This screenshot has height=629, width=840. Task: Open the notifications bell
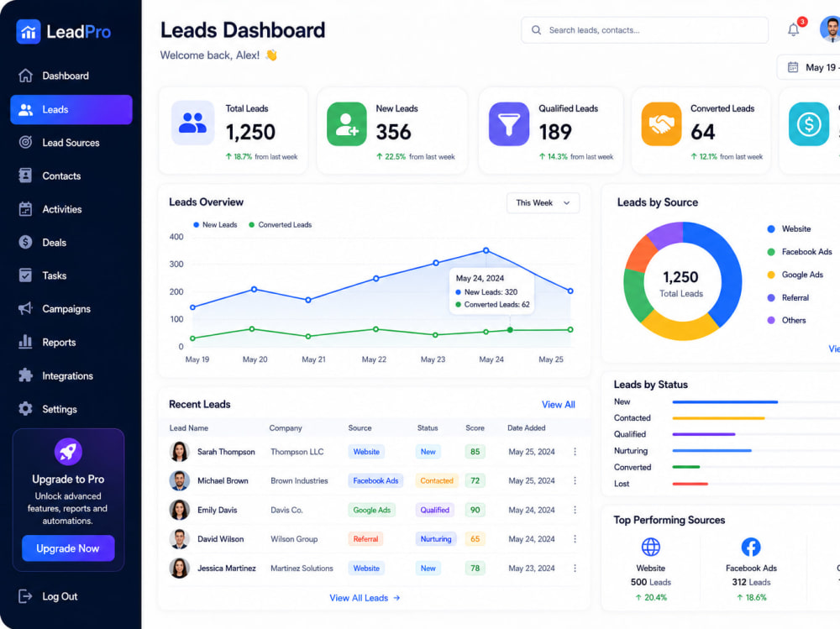(794, 29)
